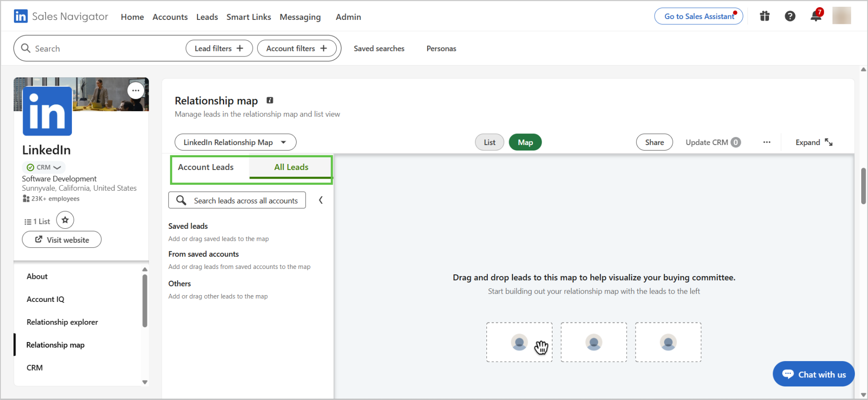Open the Chat with us widget
The width and height of the screenshot is (868, 400).
(814, 374)
